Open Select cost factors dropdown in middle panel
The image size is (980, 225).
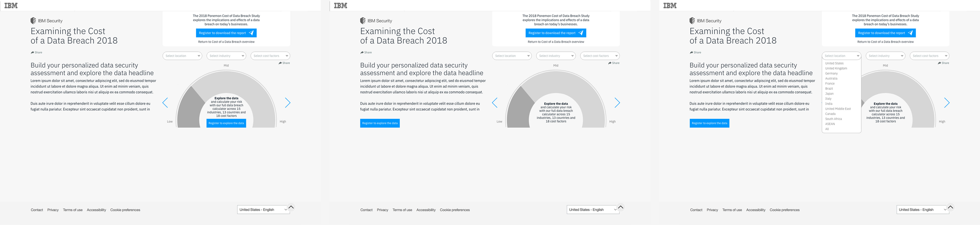(600, 56)
